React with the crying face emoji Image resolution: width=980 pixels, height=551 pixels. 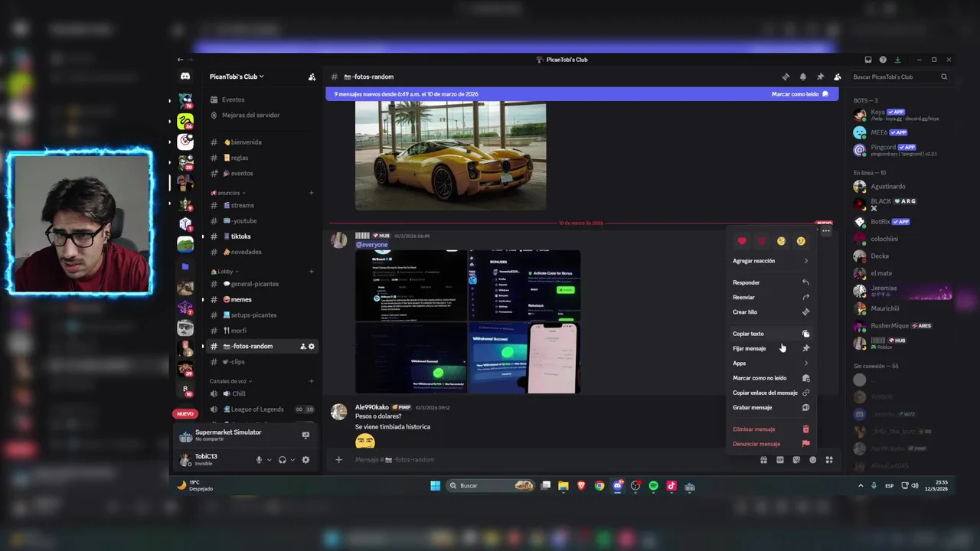801,241
